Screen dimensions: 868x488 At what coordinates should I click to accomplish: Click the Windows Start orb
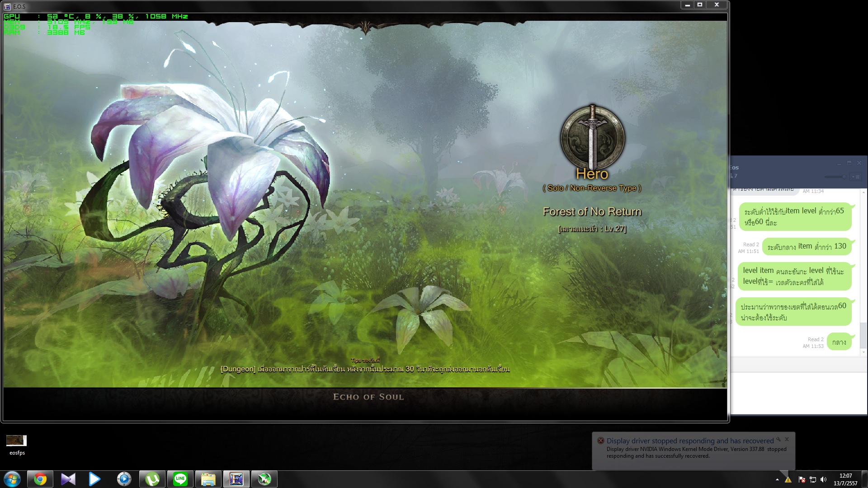tap(12, 479)
